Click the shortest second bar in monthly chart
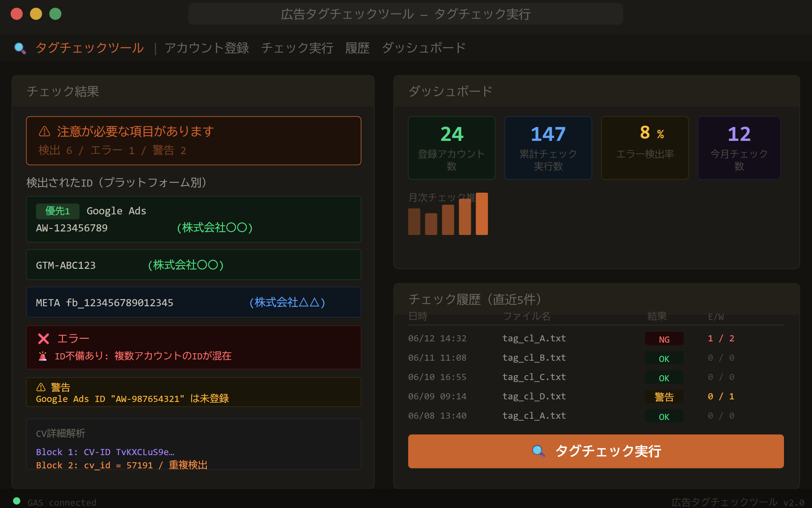Screen dimensions: 812x508 click(x=431, y=224)
